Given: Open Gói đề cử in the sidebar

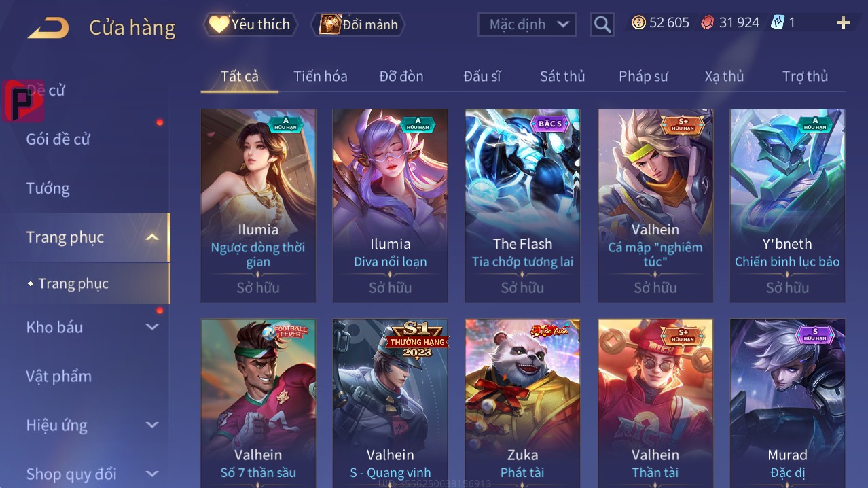Looking at the screenshot, I should click(58, 139).
